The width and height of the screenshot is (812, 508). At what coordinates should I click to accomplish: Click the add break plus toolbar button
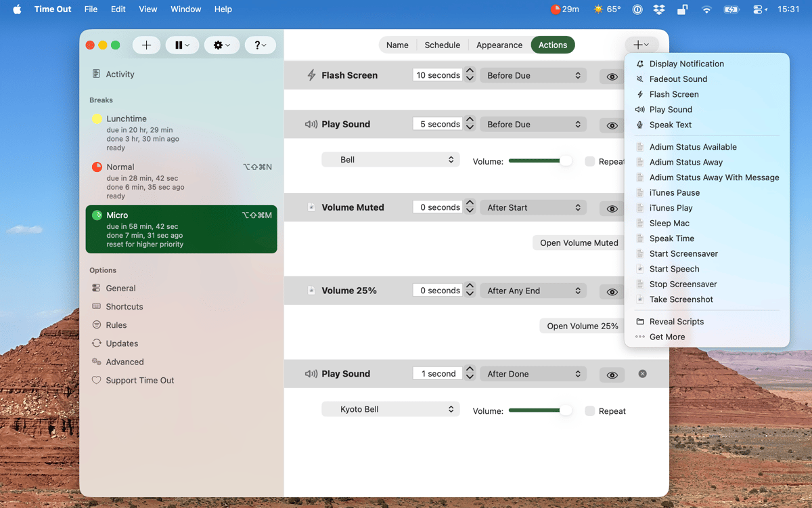point(146,45)
